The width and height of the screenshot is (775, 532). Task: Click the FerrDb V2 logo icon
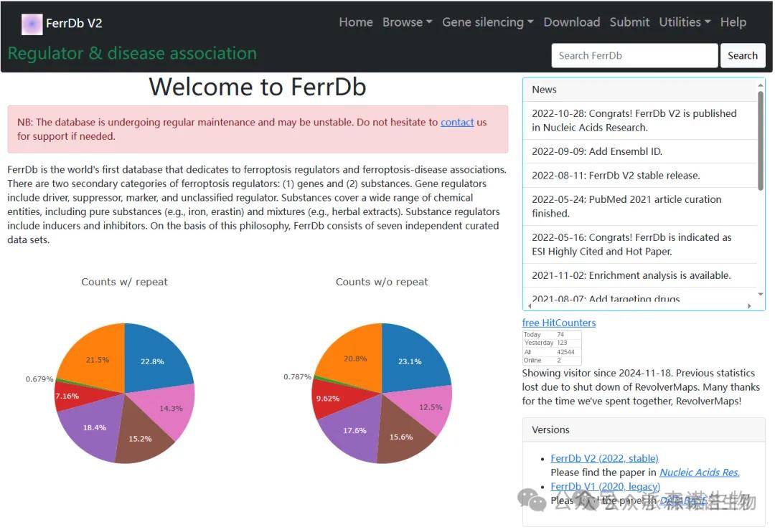pos(32,24)
